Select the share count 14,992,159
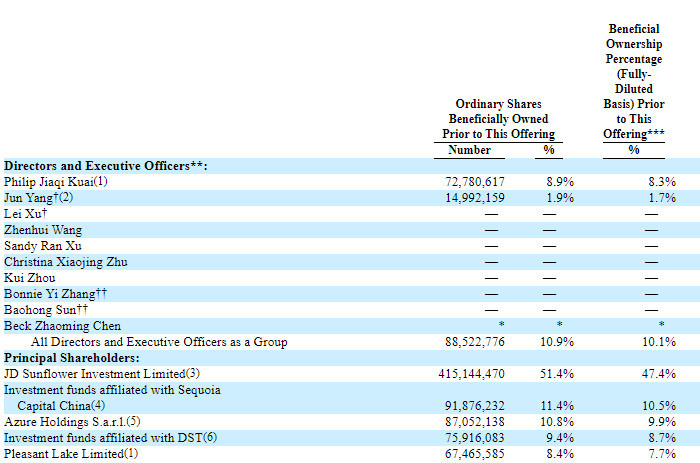The width and height of the screenshot is (700, 463). 475,198
